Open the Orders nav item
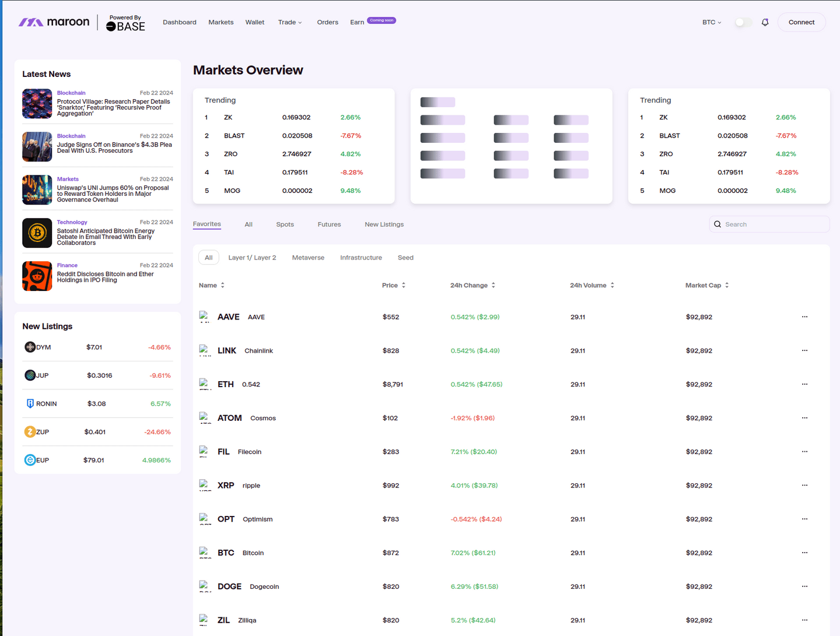Viewport: 840px width, 636px height. 328,22
